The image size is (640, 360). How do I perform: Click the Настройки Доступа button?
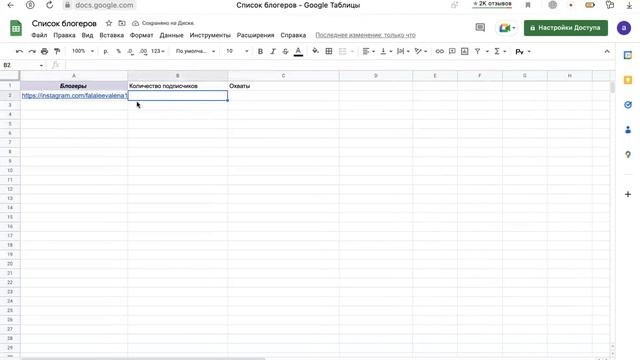click(566, 28)
